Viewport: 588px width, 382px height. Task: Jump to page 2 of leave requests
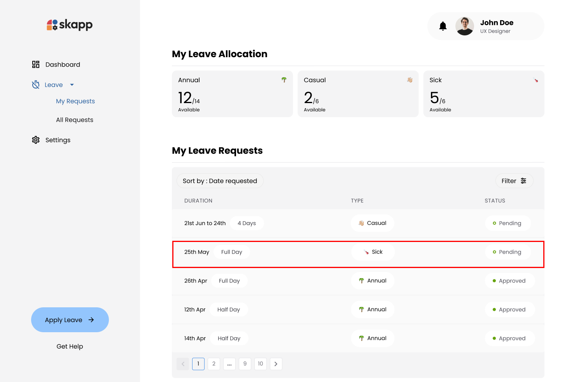point(213,364)
